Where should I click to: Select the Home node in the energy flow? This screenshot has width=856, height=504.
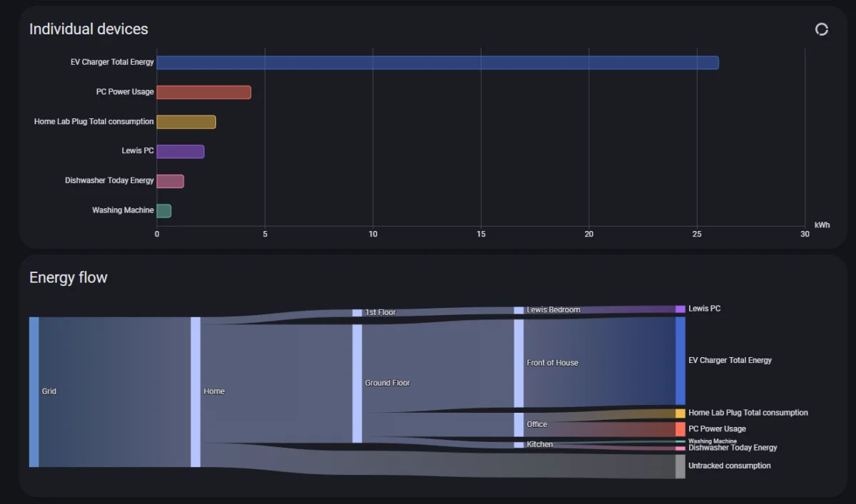point(195,392)
